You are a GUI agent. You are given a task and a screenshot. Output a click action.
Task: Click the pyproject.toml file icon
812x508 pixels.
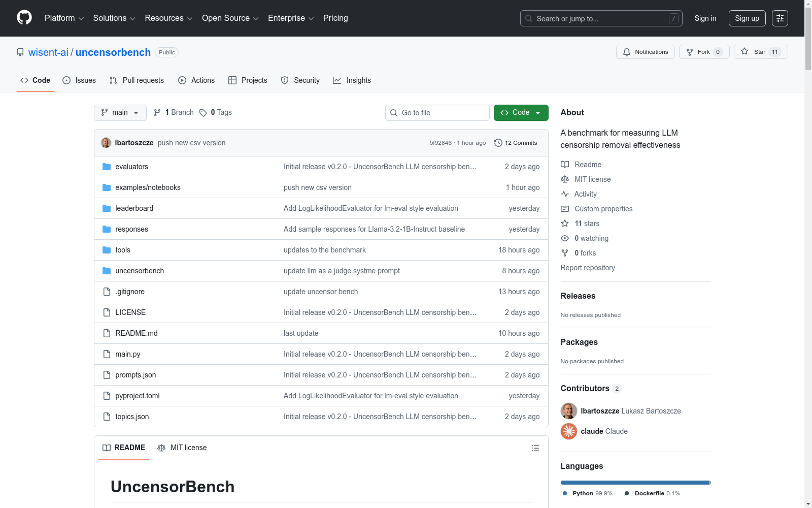[107, 396]
